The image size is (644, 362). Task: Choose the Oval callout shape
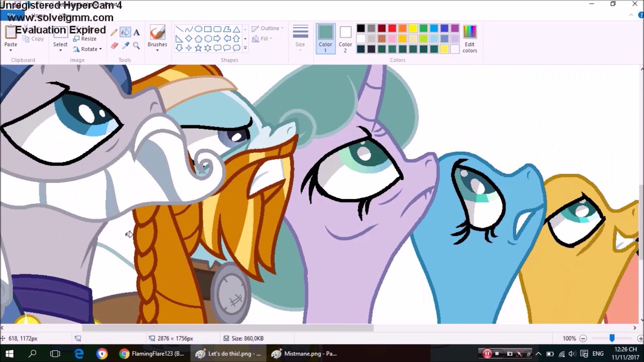pyautogui.click(x=227, y=48)
